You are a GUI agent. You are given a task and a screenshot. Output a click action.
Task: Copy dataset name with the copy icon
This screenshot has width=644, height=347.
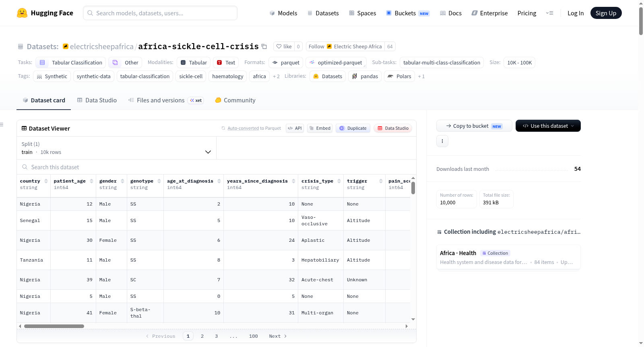264,46
